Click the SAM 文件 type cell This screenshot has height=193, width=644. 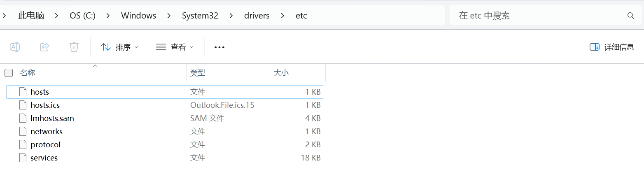click(x=207, y=118)
